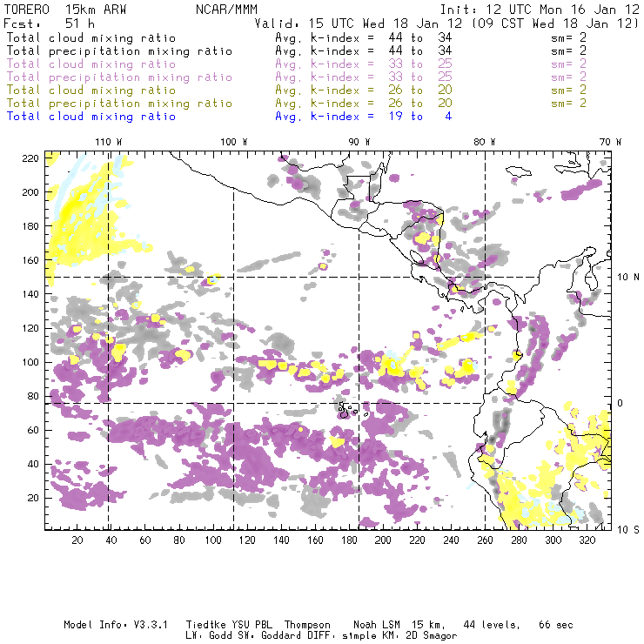The height and width of the screenshot is (644, 644).
Task: Click the '10 N' latitude label
Action: tap(628, 277)
